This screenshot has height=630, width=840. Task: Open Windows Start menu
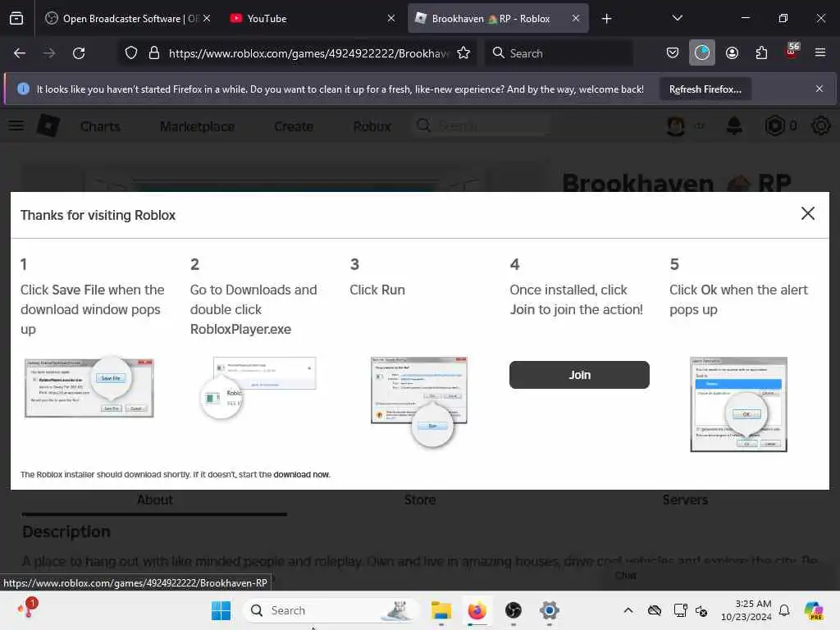(x=221, y=610)
